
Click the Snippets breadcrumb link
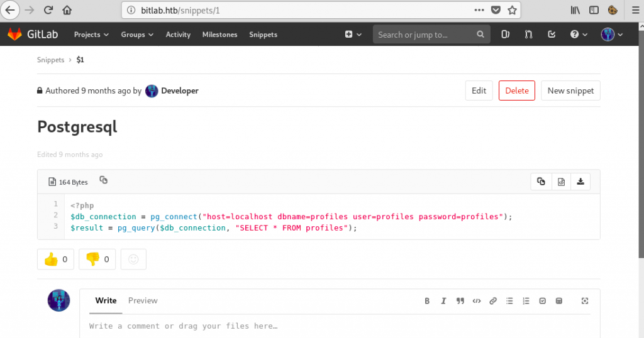click(x=50, y=60)
